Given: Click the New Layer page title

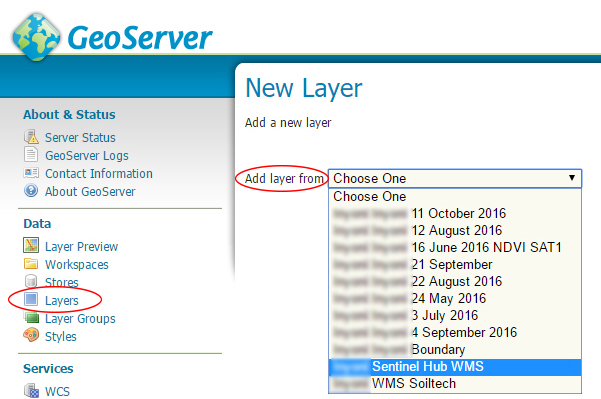Looking at the screenshot, I should pyautogui.click(x=304, y=89).
